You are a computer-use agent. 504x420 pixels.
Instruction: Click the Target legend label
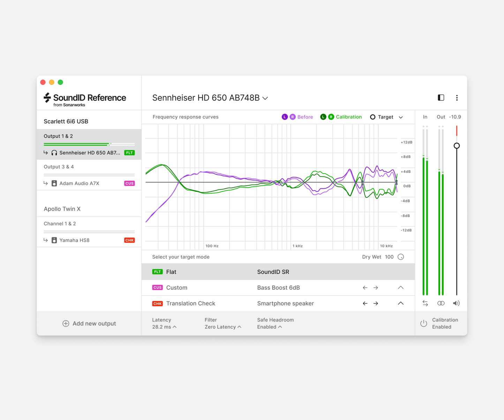pyautogui.click(x=385, y=117)
